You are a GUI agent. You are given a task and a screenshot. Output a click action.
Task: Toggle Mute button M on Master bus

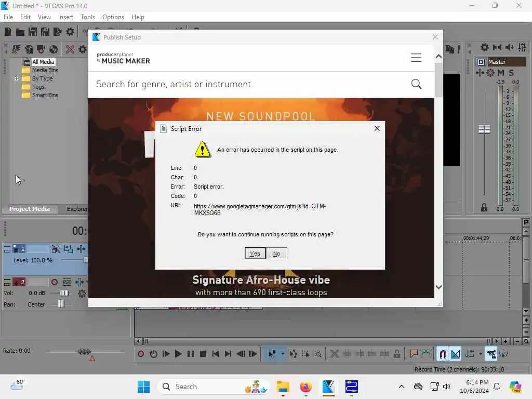point(501,73)
